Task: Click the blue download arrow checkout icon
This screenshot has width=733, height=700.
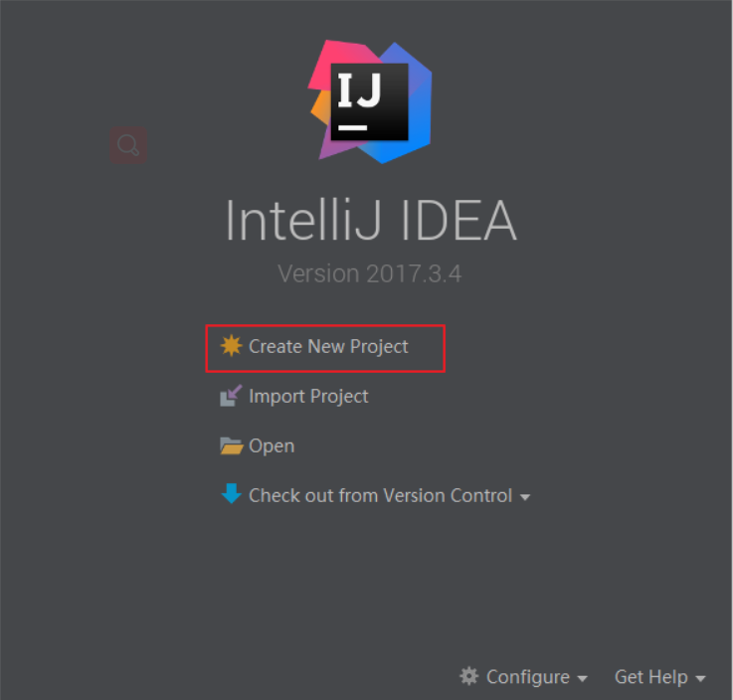Action: [231, 493]
